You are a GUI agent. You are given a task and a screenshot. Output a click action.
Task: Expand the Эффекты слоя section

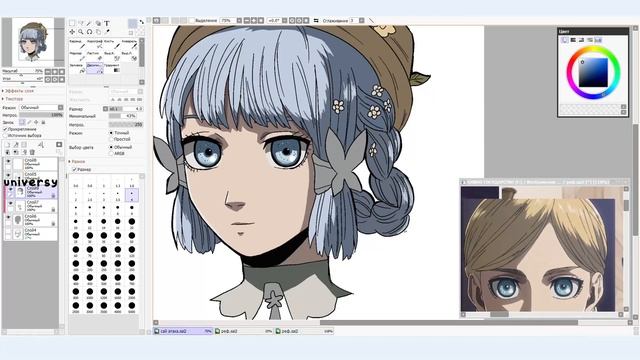click(18, 91)
